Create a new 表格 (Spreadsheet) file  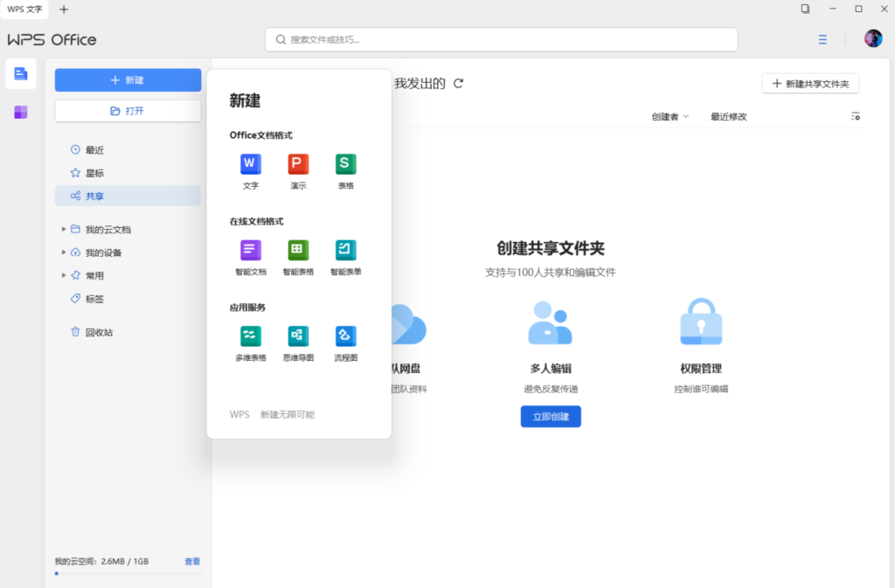click(x=345, y=163)
